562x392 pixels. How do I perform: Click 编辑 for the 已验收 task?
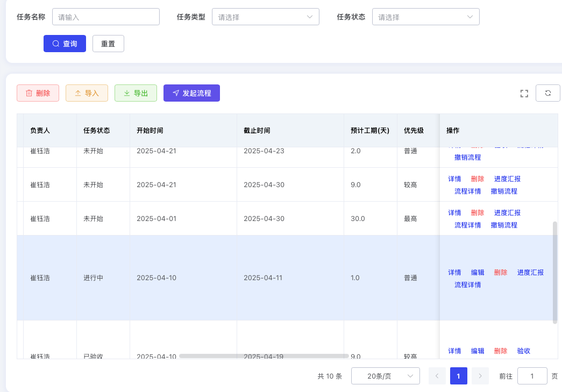click(x=478, y=351)
